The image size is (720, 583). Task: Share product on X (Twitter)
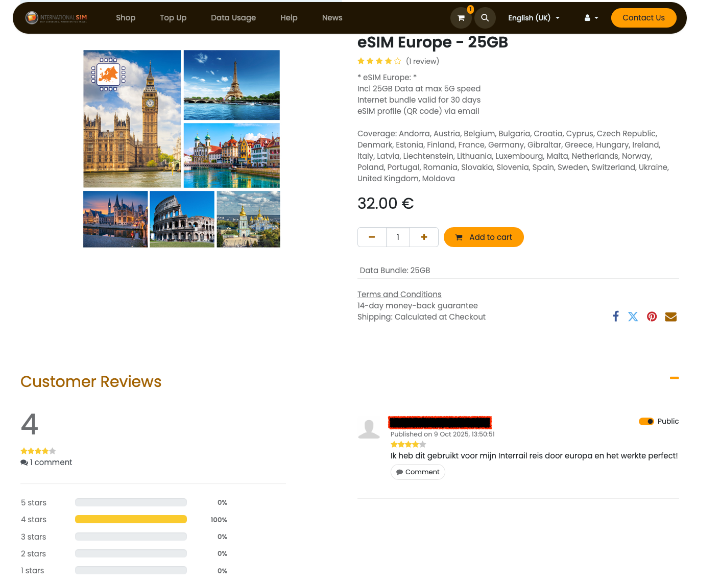point(633,316)
